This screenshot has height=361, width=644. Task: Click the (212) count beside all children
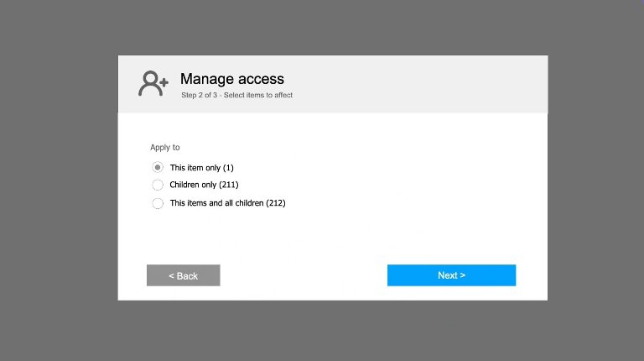(276, 203)
